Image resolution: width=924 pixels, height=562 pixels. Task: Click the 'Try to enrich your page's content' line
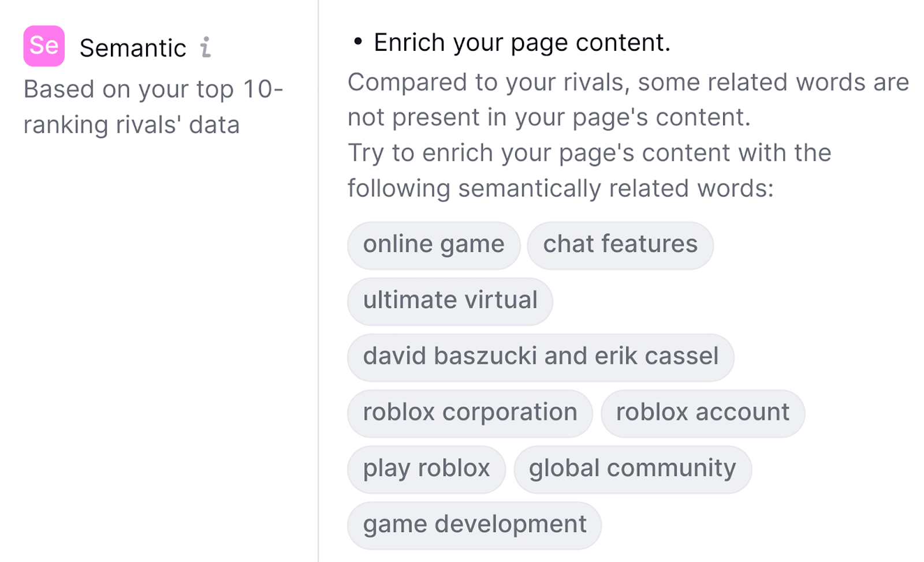[589, 153]
